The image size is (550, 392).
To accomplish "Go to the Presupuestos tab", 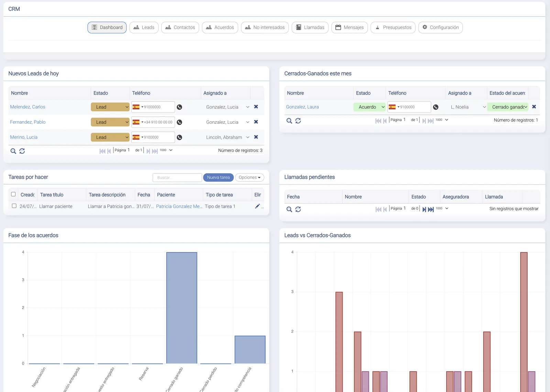I will (x=393, y=28).
